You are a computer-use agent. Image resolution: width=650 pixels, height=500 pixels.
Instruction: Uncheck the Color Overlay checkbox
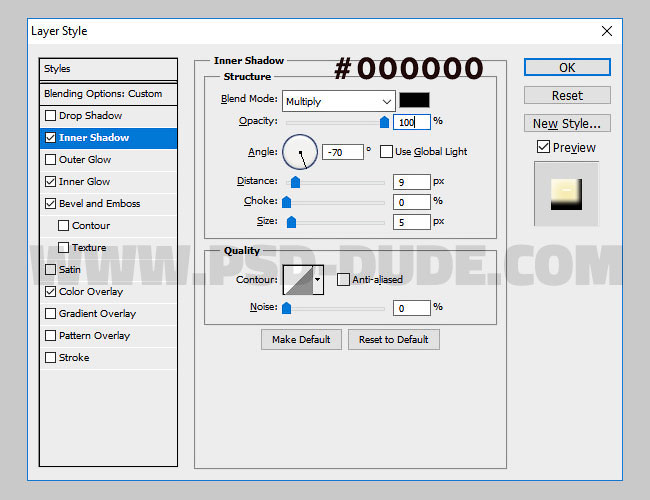point(50,291)
